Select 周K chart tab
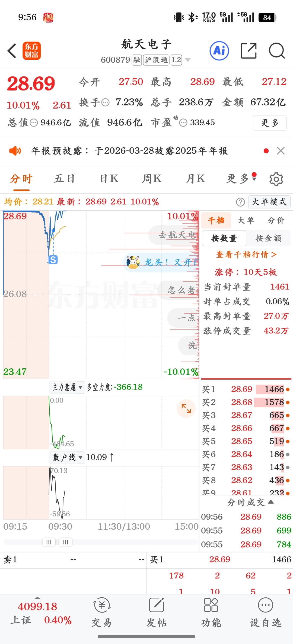Viewport: 293px width, 644px height. (151, 179)
